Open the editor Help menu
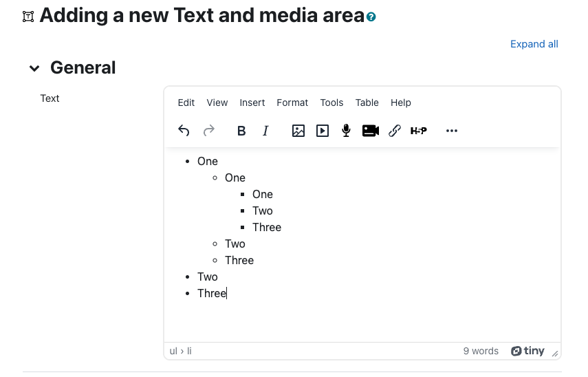 click(400, 103)
